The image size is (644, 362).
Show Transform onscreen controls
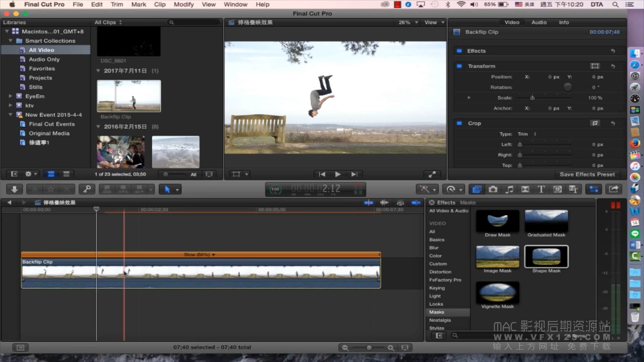click(x=595, y=66)
